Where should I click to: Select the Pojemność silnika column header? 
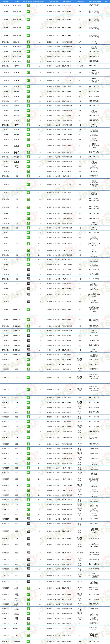[x=39, y=2]
